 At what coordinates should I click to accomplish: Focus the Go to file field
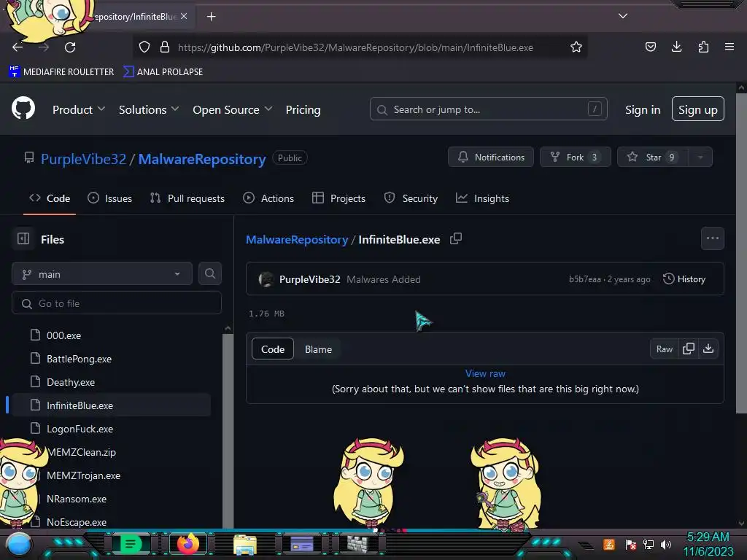[117, 303]
